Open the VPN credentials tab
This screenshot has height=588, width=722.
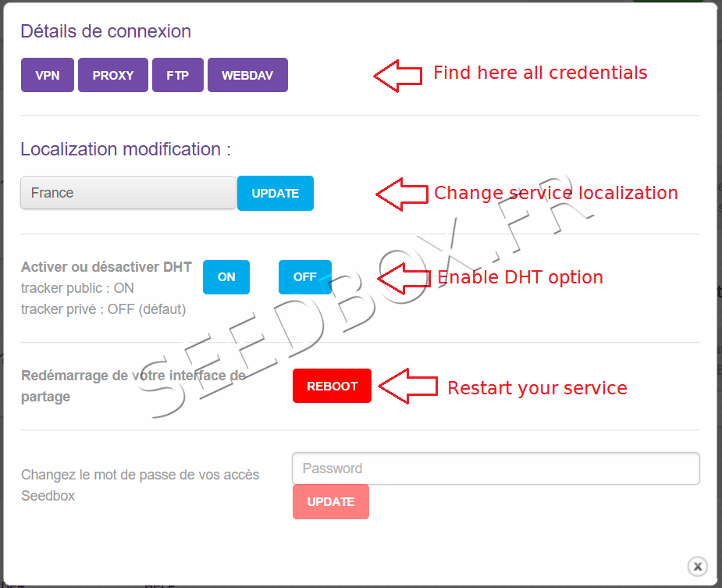point(48,76)
